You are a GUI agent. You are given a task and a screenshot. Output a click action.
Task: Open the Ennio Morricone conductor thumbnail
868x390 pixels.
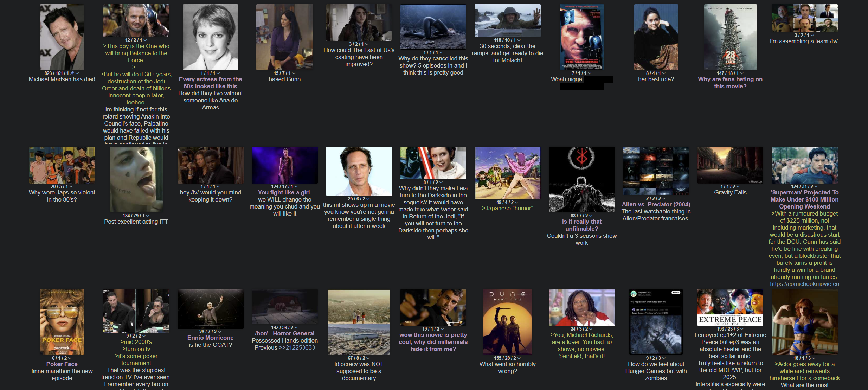click(x=211, y=309)
